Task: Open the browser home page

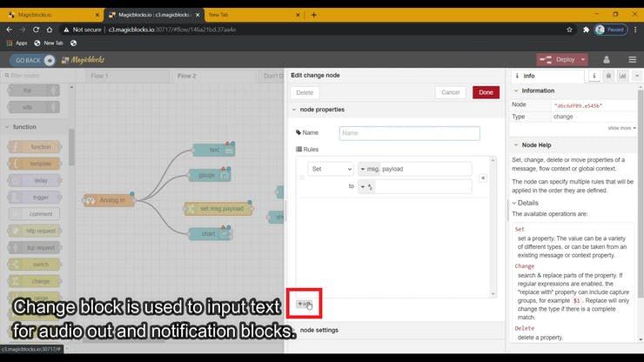Action: pyautogui.click(x=50, y=30)
